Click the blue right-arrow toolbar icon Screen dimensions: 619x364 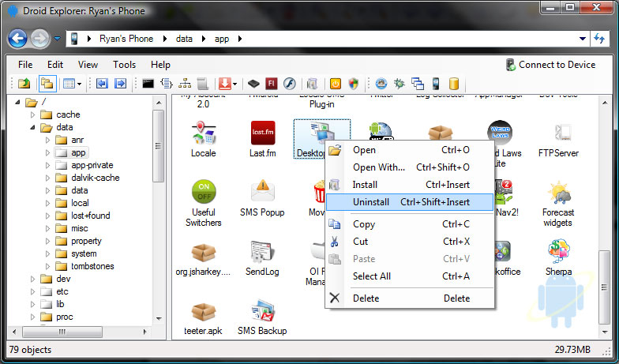pyautogui.click(x=120, y=84)
